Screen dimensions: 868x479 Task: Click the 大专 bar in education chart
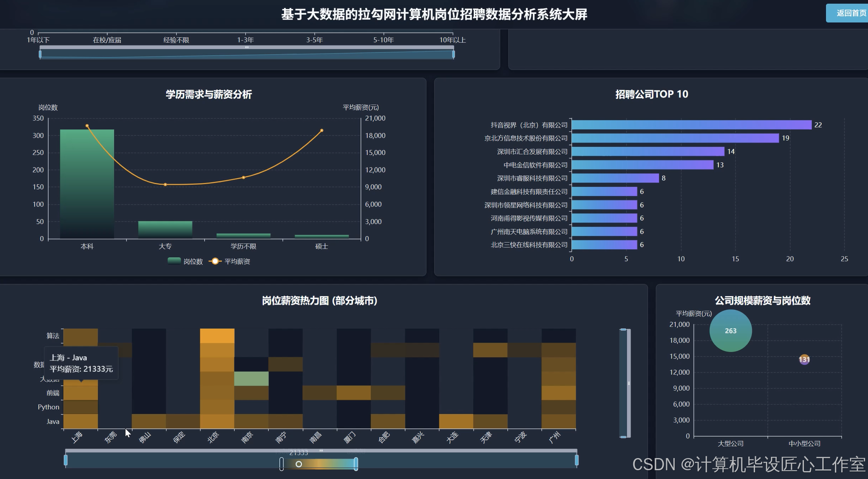165,229
